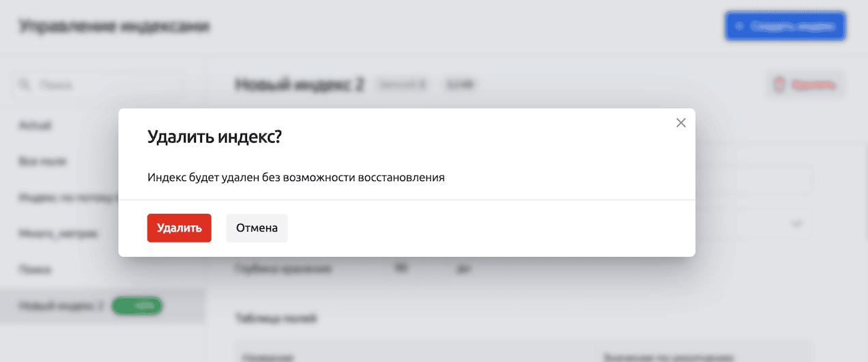Screen dimensions: 868x362
Task: Confirm deletion with red Удалить button
Action: click(x=179, y=228)
